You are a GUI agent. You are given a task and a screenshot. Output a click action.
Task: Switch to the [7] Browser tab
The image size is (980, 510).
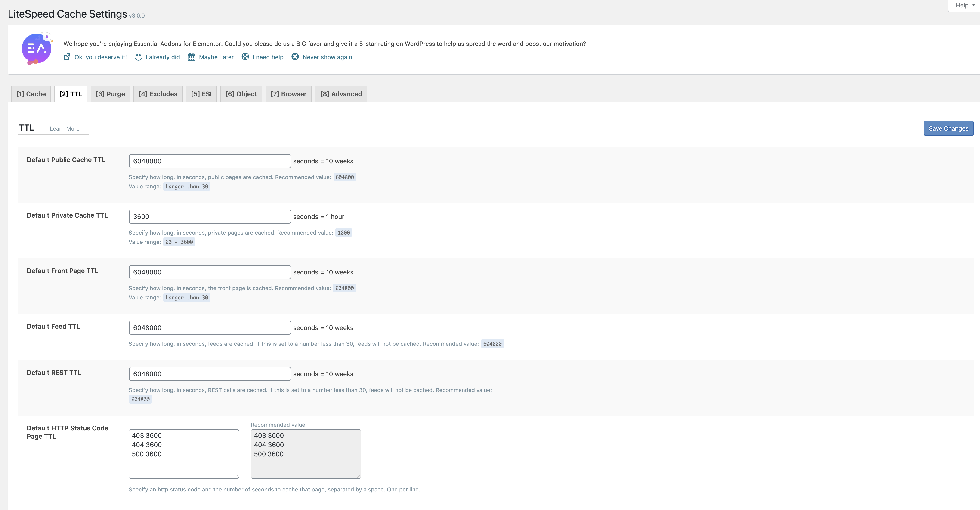[288, 94]
